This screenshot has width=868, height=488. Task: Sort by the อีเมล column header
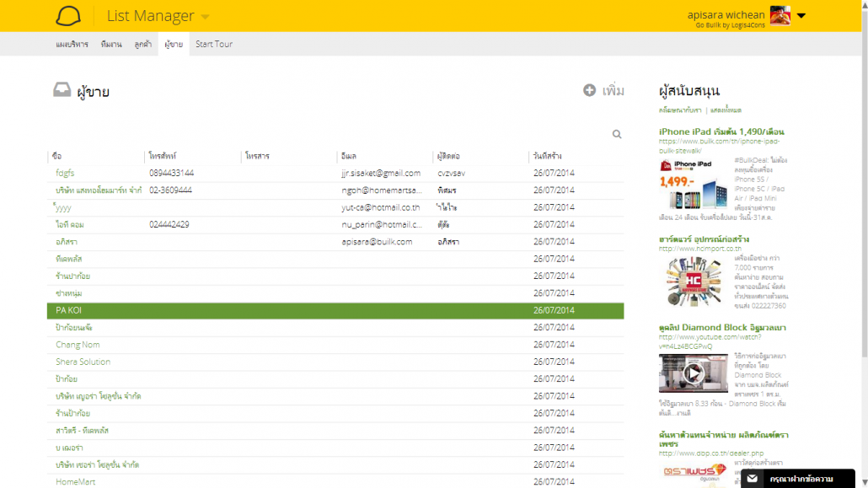(x=349, y=156)
